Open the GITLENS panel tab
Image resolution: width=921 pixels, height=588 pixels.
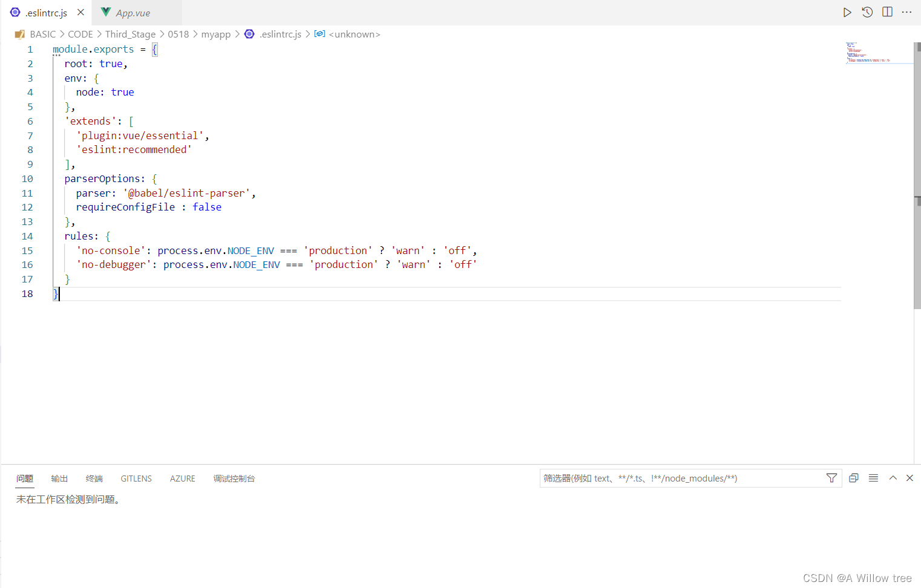[136, 478]
